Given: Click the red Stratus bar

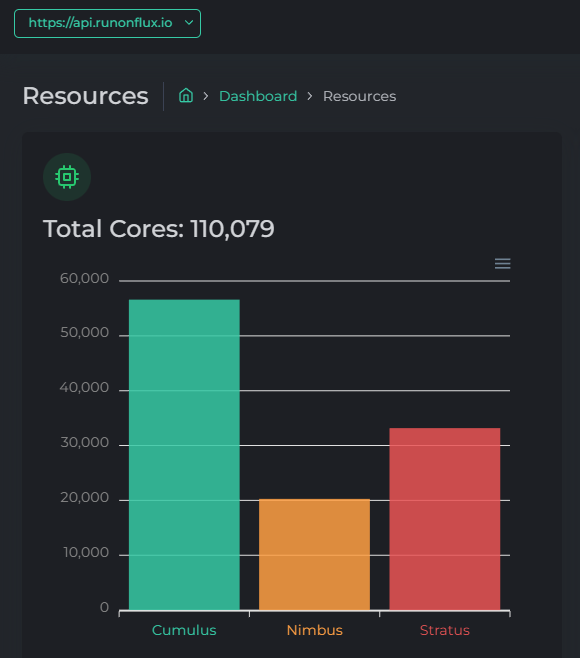Looking at the screenshot, I should click(x=444, y=519).
